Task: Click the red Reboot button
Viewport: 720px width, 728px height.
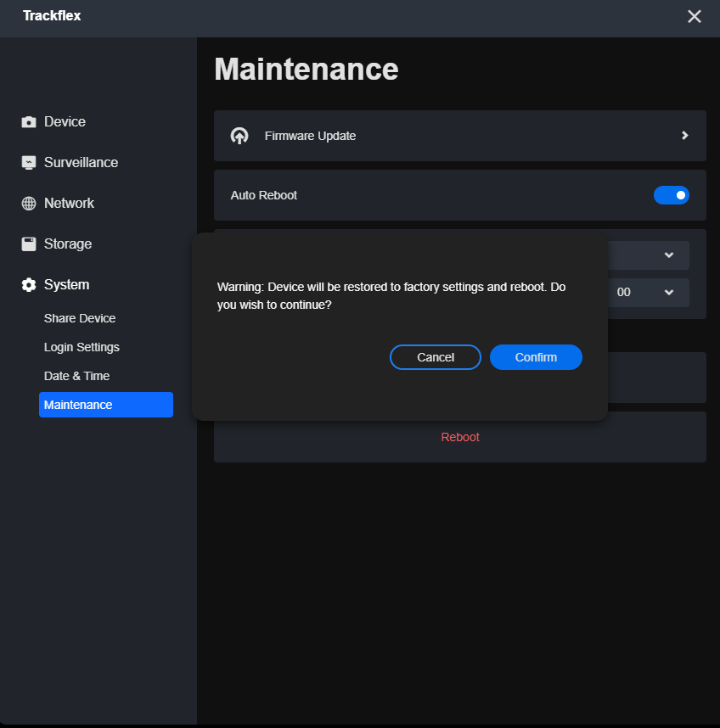Action: (460, 437)
